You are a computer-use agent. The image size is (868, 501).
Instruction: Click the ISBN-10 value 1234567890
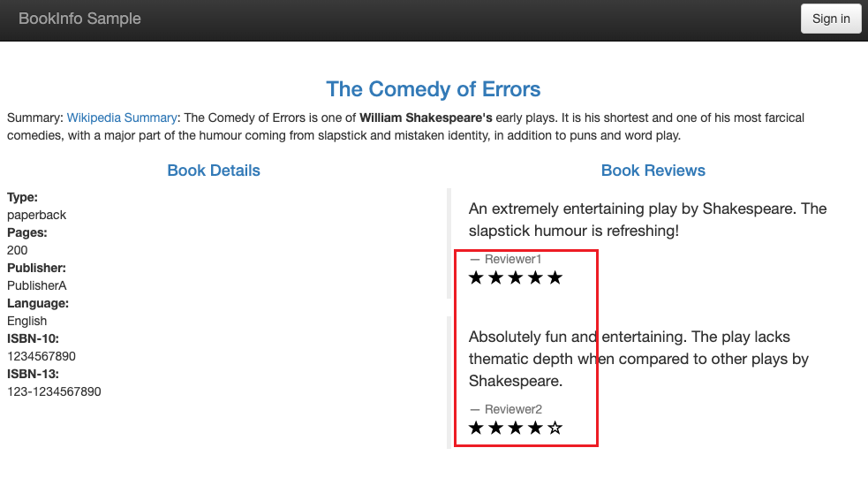click(42, 356)
